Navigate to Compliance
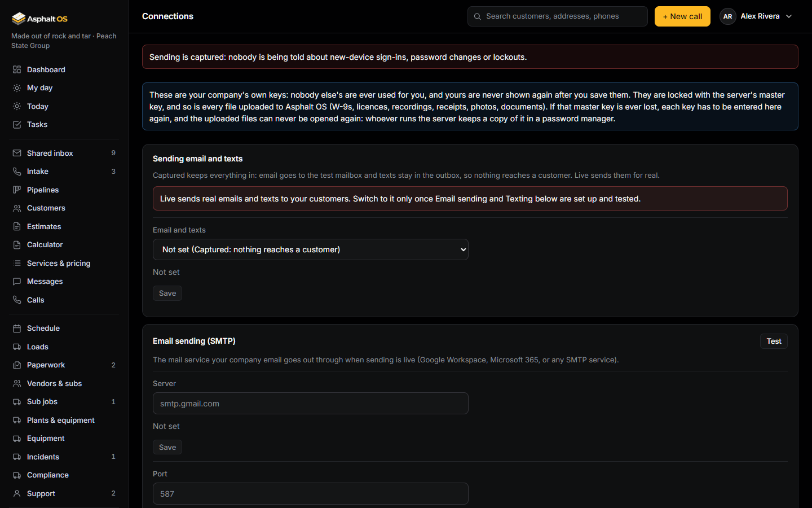Viewport: 812px width, 508px height. [64, 475]
